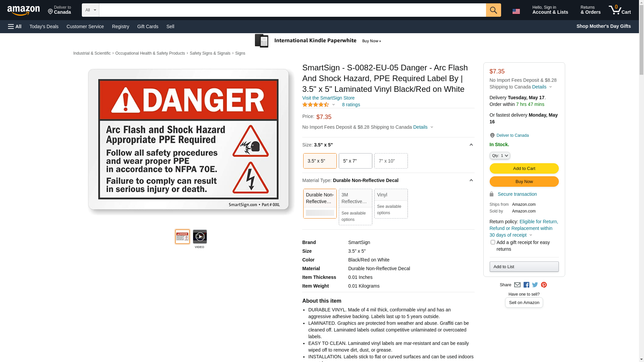
Task: Open the cart icon
Action: click(620, 10)
